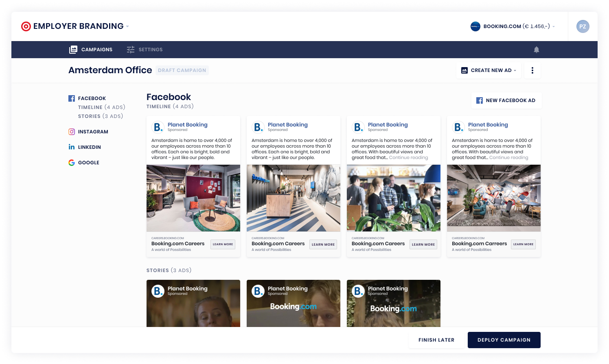
Task: Click the Instagram icon in the sidebar
Action: click(72, 132)
